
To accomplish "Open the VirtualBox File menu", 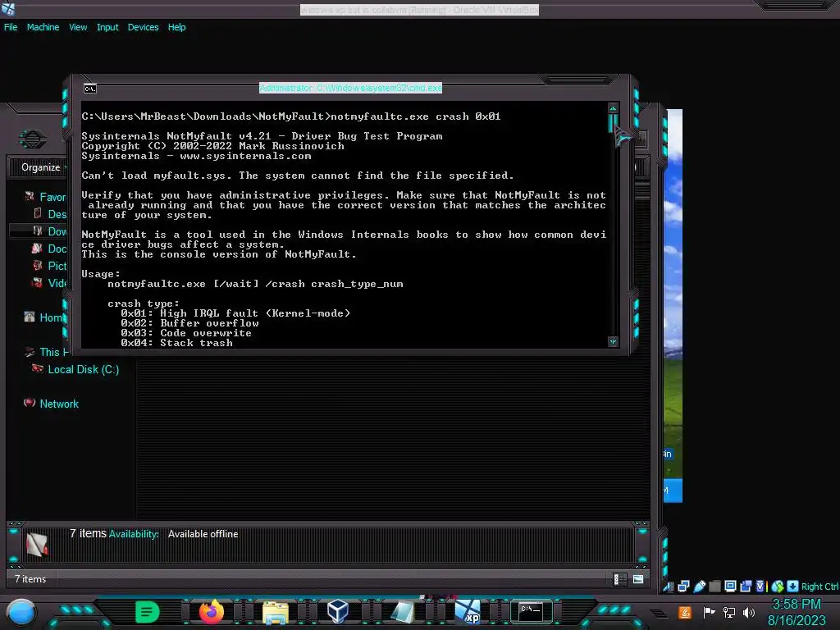I will point(11,27).
